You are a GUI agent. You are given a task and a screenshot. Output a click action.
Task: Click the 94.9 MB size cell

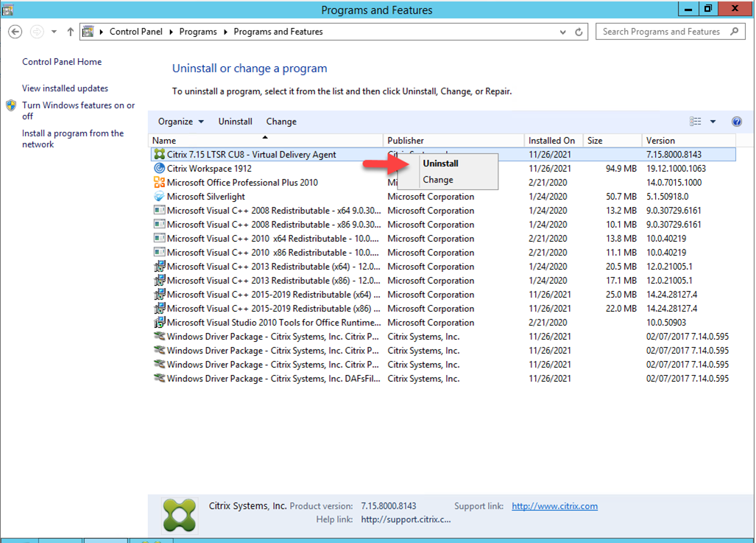621,169
